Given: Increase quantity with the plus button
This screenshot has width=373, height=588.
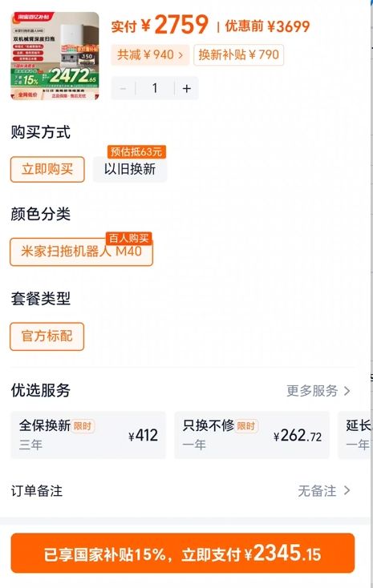Looking at the screenshot, I should (187, 88).
